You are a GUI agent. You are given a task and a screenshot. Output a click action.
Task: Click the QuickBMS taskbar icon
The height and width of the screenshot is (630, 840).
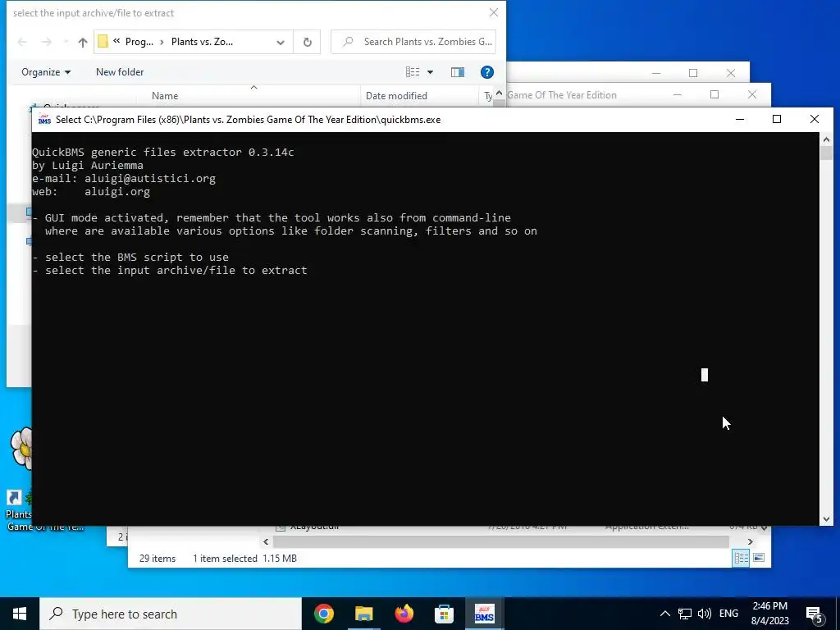484,614
